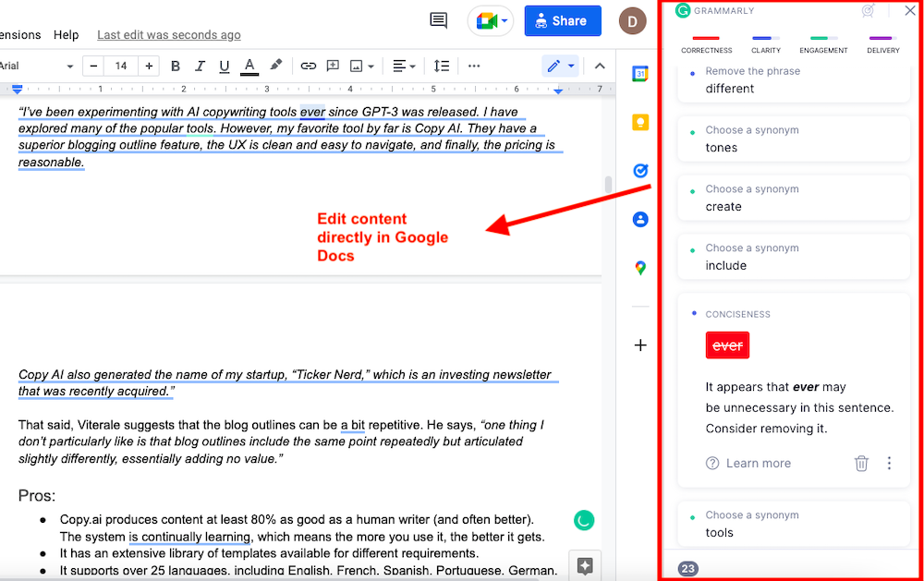Image resolution: width=924 pixels, height=581 pixels.
Task: Open conciseness card's three-dot options menu
Action: click(889, 463)
